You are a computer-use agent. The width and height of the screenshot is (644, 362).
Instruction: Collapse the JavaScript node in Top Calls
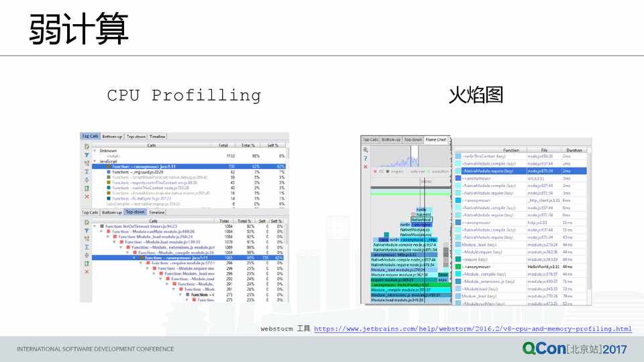[95, 162]
